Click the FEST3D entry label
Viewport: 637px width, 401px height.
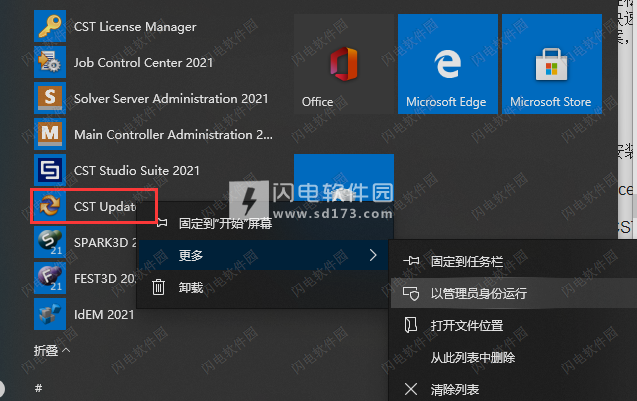105,279
